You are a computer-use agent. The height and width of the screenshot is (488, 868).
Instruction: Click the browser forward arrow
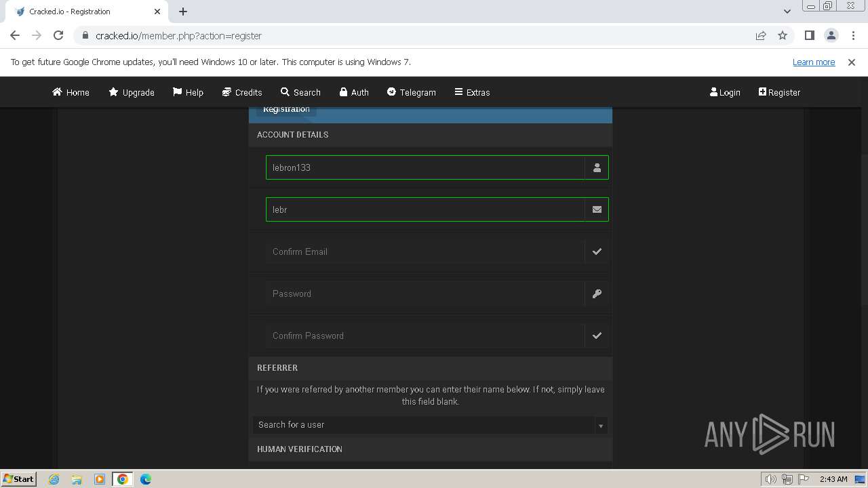(37, 35)
